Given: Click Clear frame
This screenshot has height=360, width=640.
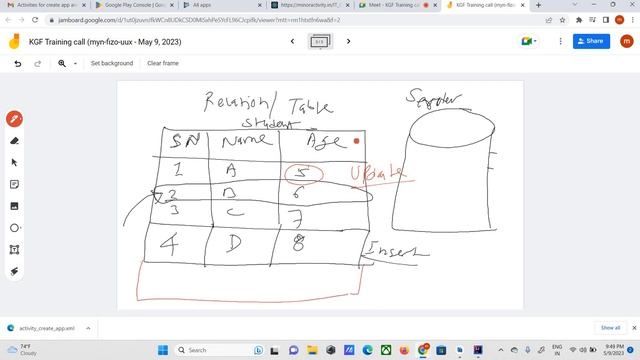Looking at the screenshot, I should coord(163,63).
